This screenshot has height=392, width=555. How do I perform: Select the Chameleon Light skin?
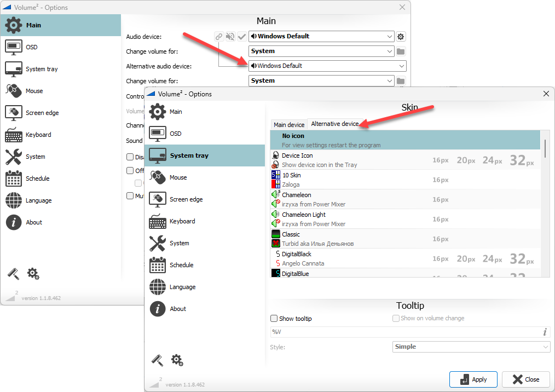click(x=405, y=219)
